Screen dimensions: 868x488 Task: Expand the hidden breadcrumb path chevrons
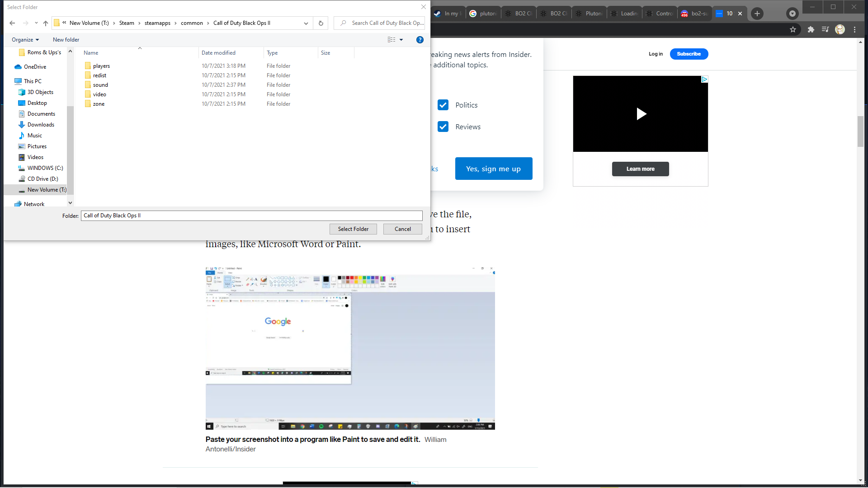tap(64, 23)
